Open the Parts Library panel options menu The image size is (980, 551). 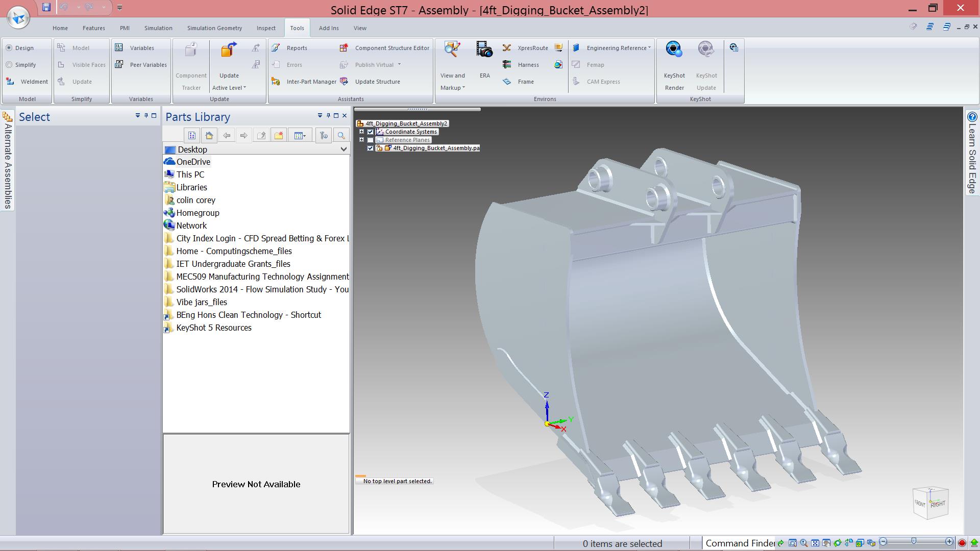tap(320, 116)
